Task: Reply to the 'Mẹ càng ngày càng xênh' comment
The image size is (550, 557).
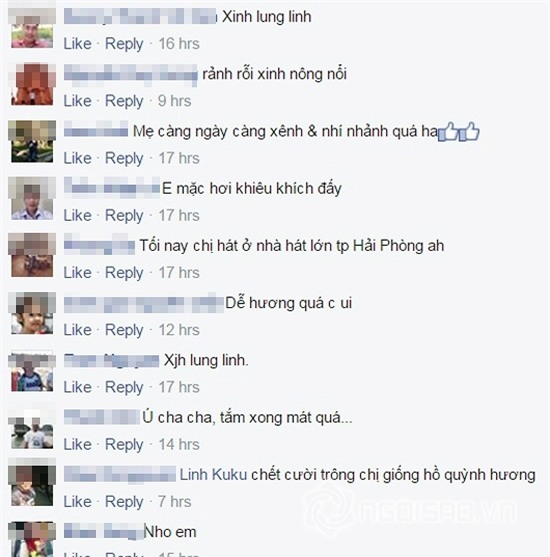Action: [x=124, y=159]
